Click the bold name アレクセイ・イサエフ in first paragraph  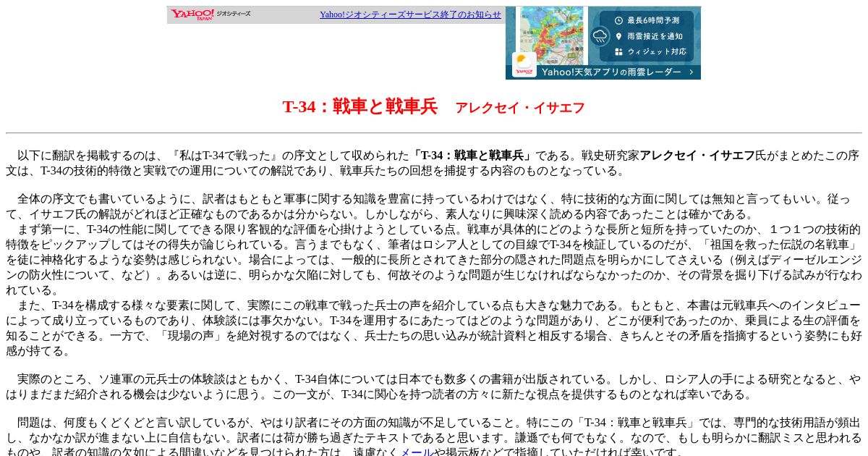point(697,156)
